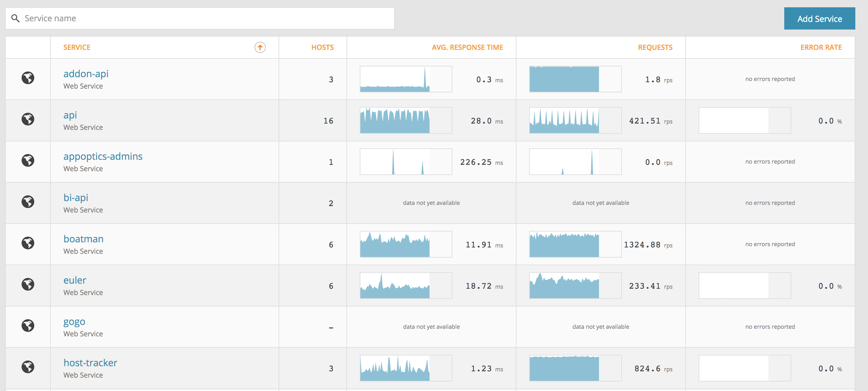Click the globe icon beside boatman

point(28,243)
